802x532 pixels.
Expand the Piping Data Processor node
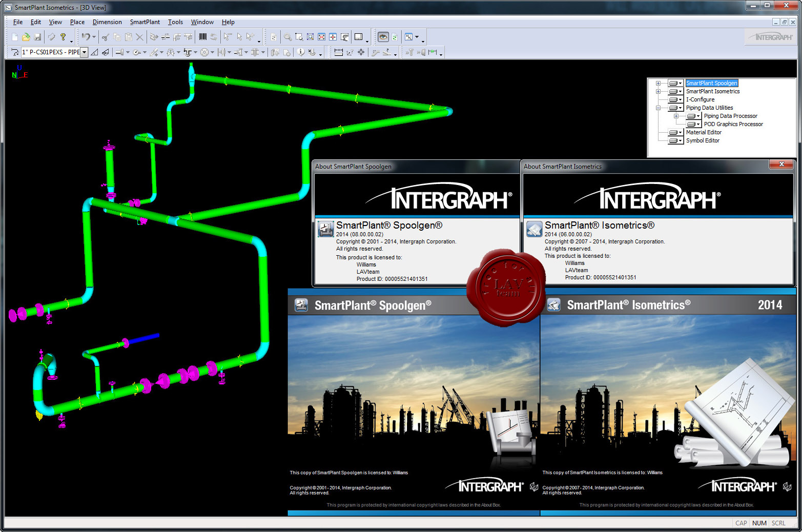676,116
